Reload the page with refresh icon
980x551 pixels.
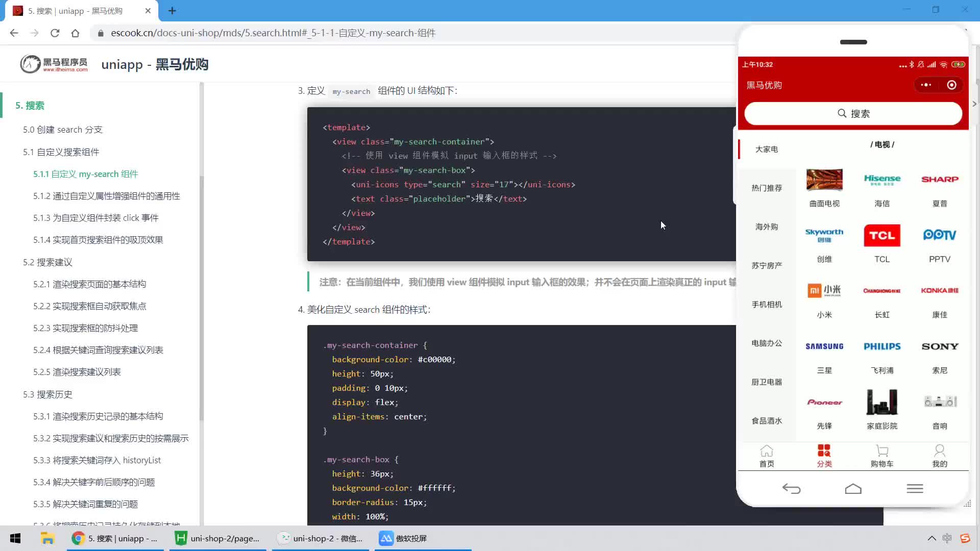55,33
